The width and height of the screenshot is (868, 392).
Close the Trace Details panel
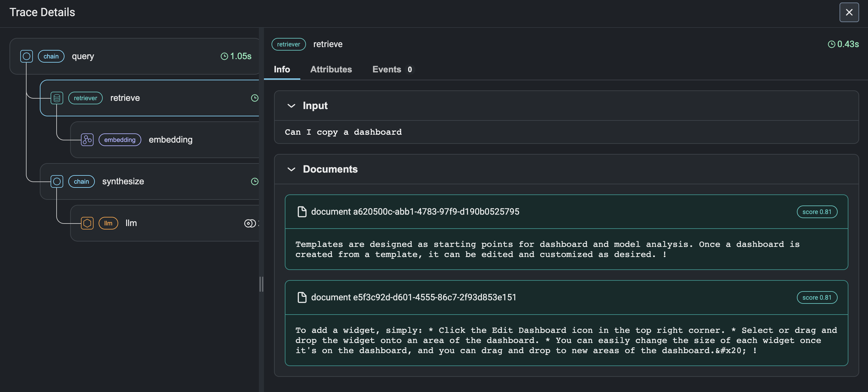click(x=849, y=12)
